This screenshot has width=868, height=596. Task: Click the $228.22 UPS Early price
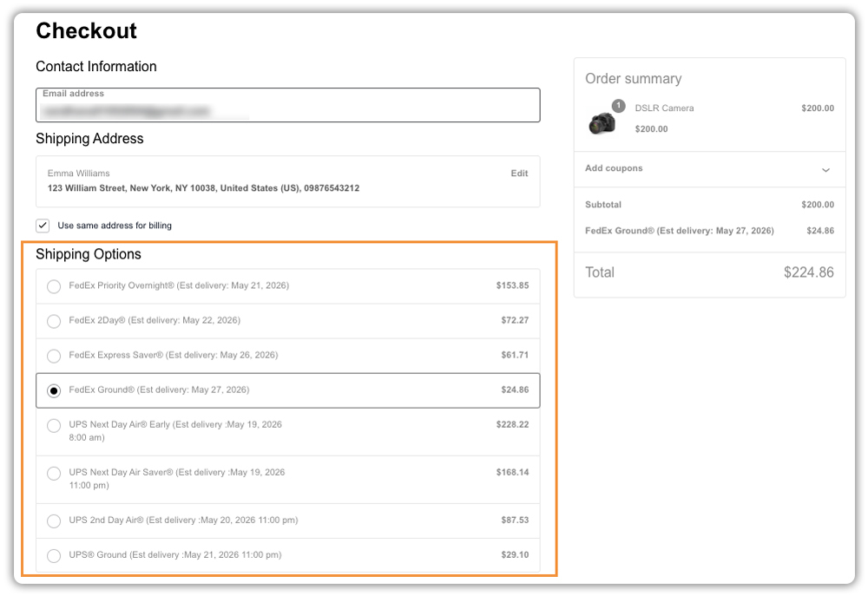coord(512,424)
